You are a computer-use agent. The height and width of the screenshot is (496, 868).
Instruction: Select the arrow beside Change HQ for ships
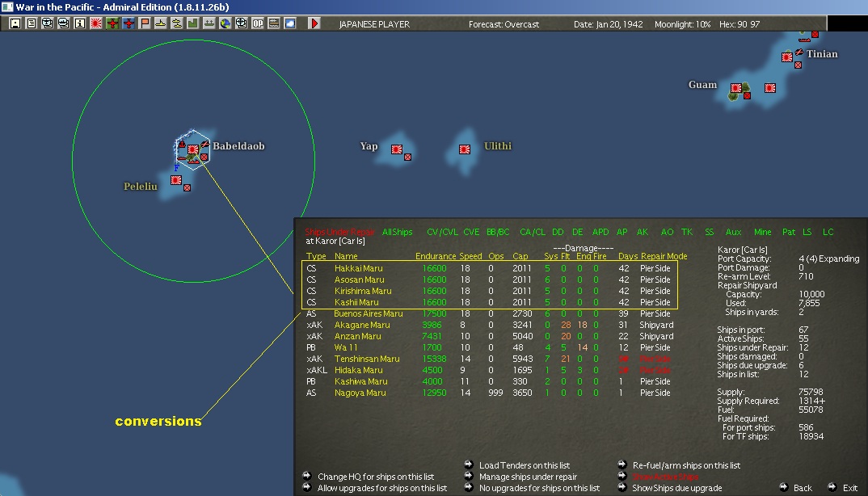click(x=306, y=476)
